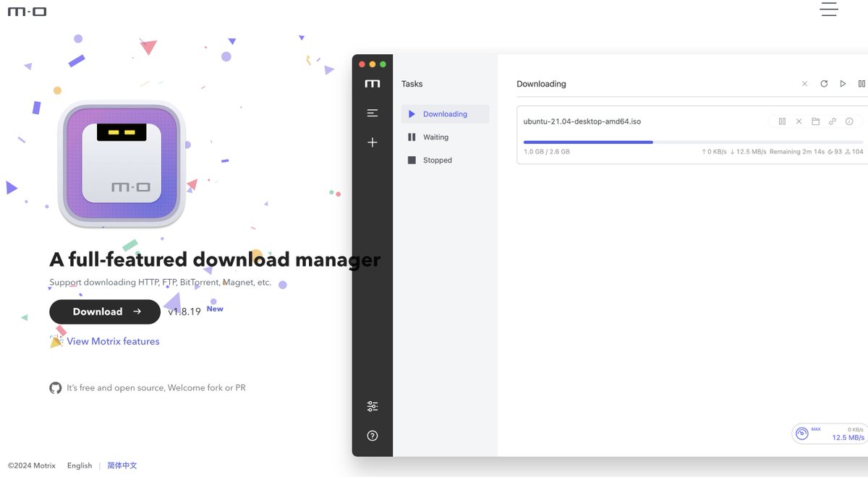Click the 12.5 MB/s speed indicator
Viewport: 868px width, 477px height.
[848, 437]
